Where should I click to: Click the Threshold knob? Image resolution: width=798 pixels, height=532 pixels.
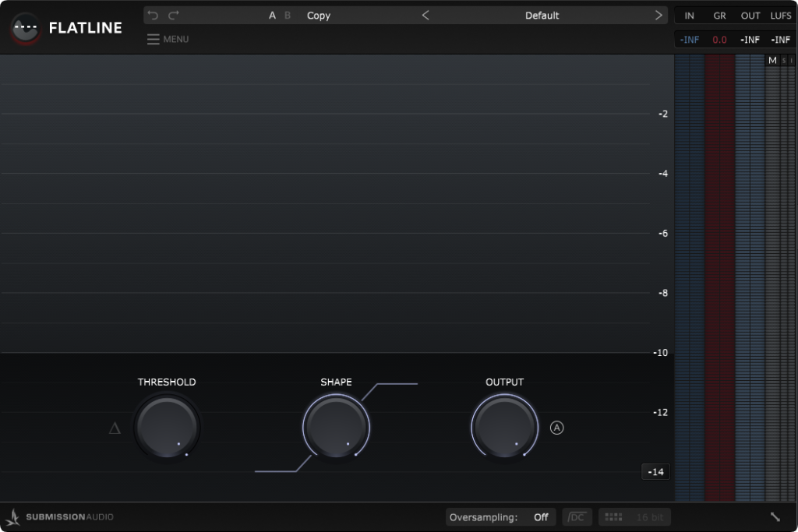pyautogui.click(x=167, y=427)
